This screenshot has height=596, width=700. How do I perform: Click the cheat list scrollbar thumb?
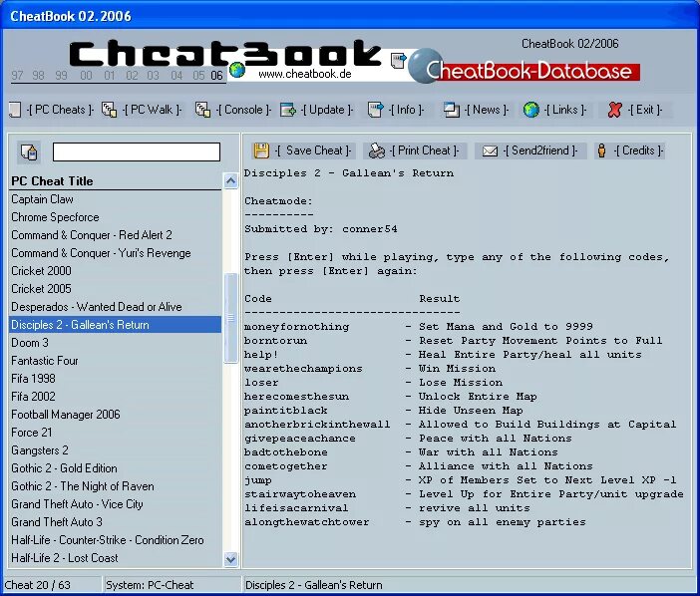coord(230,318)
